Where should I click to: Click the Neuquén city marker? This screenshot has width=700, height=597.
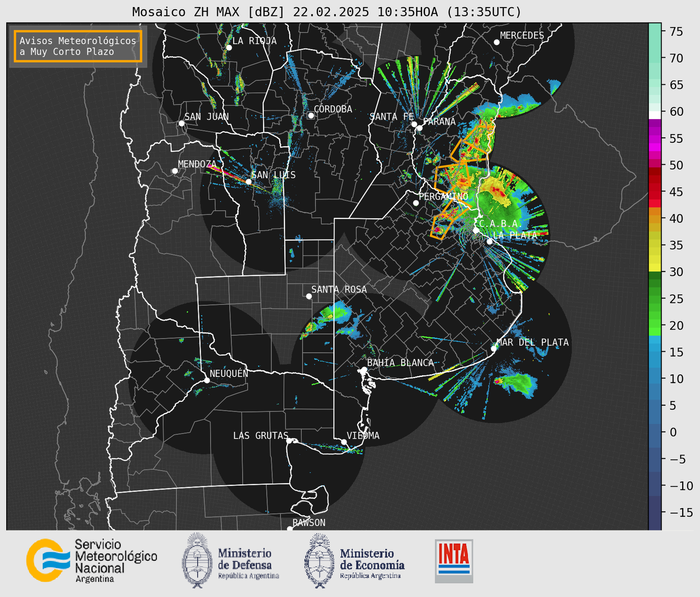pos(207,380)
